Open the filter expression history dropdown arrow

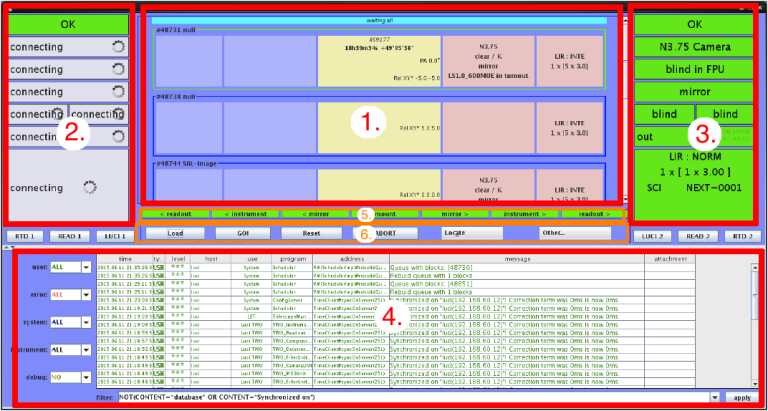pyautogui.click(x=716, y=397)
